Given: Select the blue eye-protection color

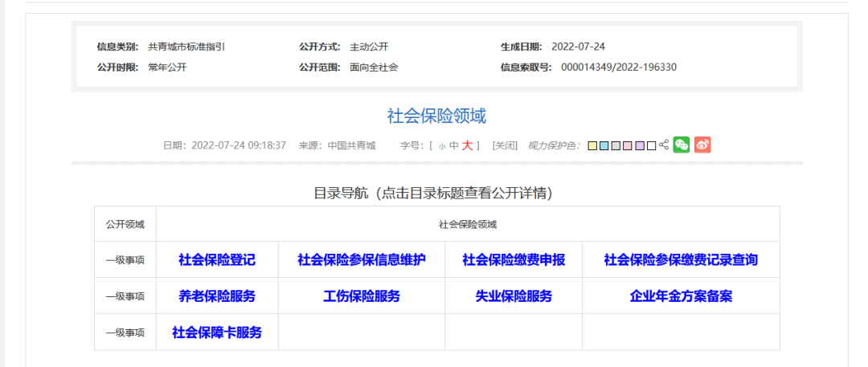Looking at the screenshot, I should coord(604,146).
